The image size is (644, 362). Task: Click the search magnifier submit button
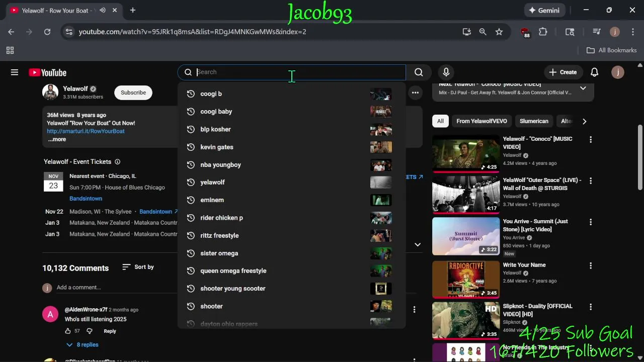click(x=419, y=72)
